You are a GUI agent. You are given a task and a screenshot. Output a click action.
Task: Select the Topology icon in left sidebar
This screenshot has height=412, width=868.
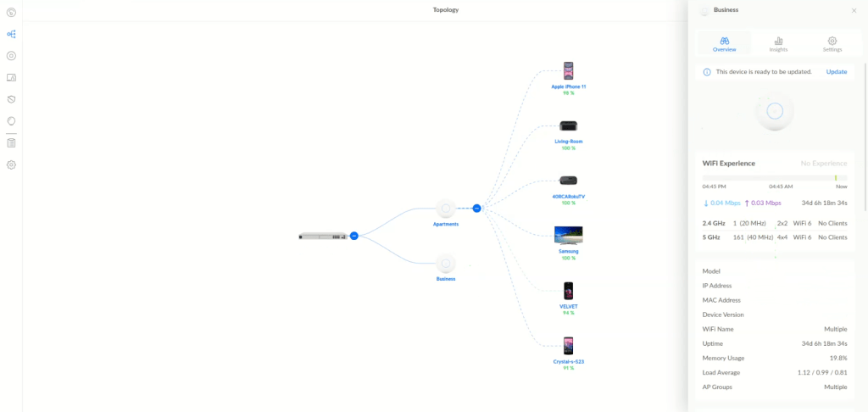coord(11,34)
